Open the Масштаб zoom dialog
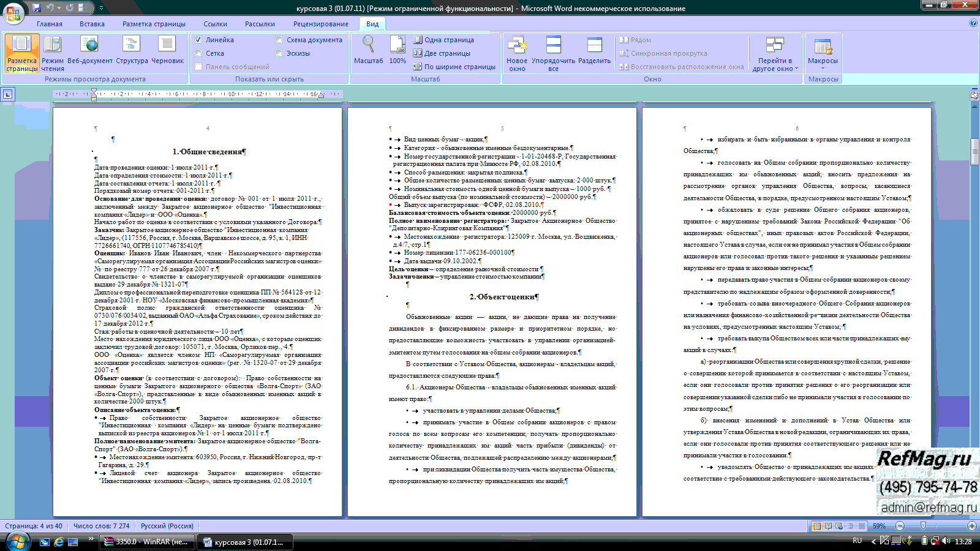The width and height of the screenshot is (980, 551). point(368,51)
